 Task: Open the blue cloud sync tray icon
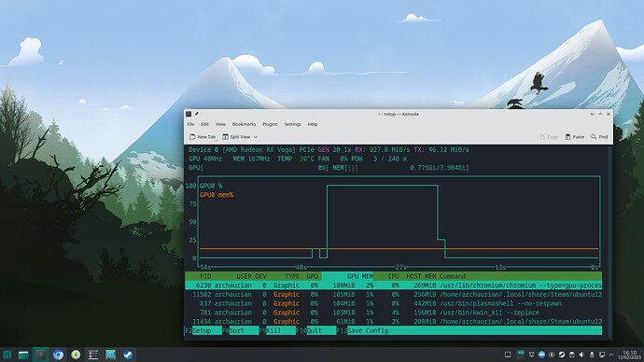tap(541, 355)
